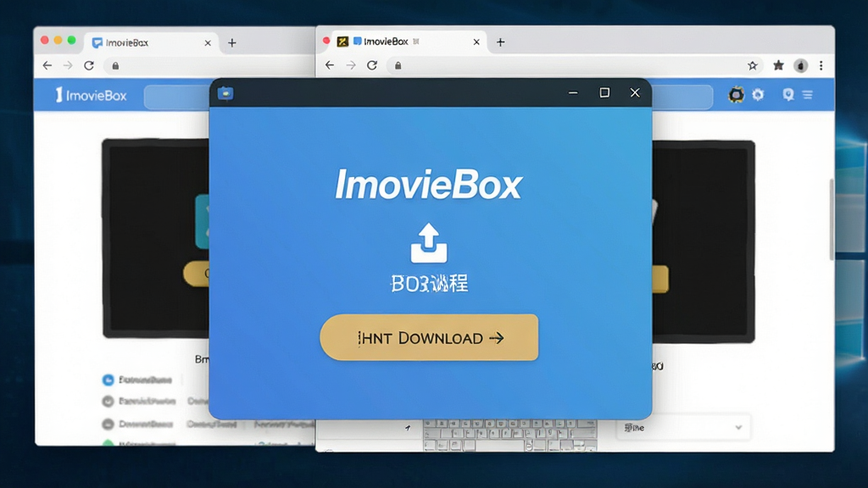Close the ImovieBox tab in the right browser
This screenshot has width=868, height=488.
(x=476, y=42)
